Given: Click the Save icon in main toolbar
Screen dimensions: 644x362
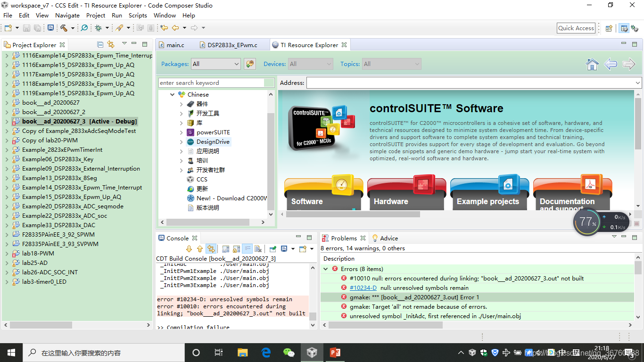Looking at the screenshot, I should [x=27, y=28].
